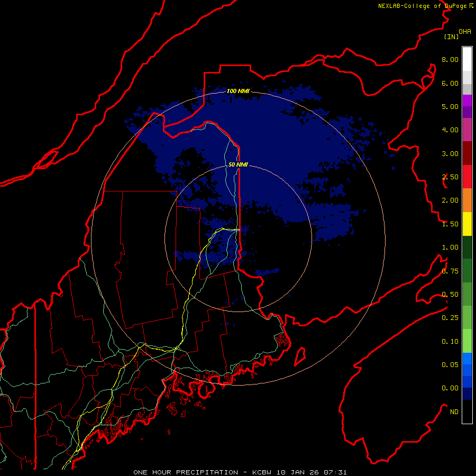This screenshot has width=476, height=476.
Task: Click the [IN] units label
Action: click(x=451, y=36)
